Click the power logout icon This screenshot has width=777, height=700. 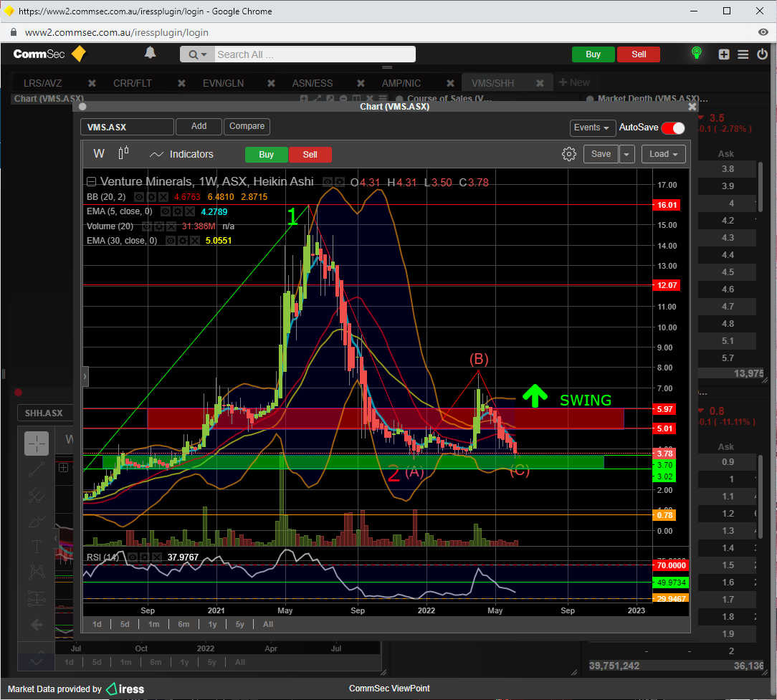(x=762, y=54)
